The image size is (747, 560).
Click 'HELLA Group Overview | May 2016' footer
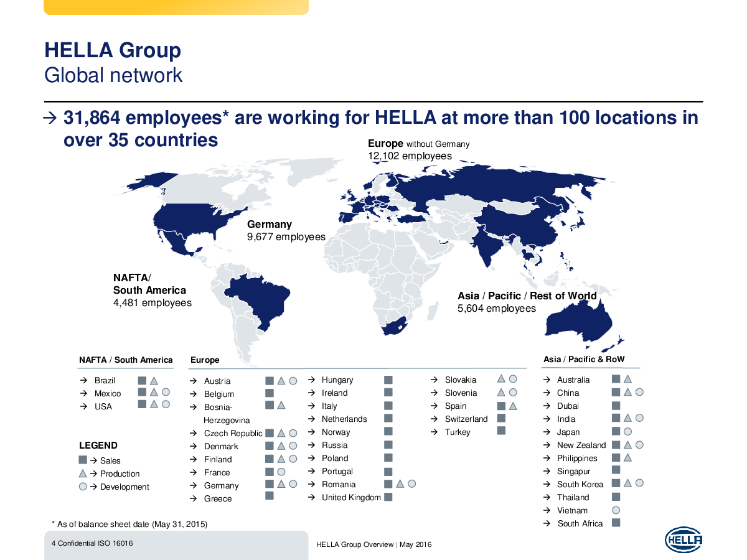[x=374, y=544]
